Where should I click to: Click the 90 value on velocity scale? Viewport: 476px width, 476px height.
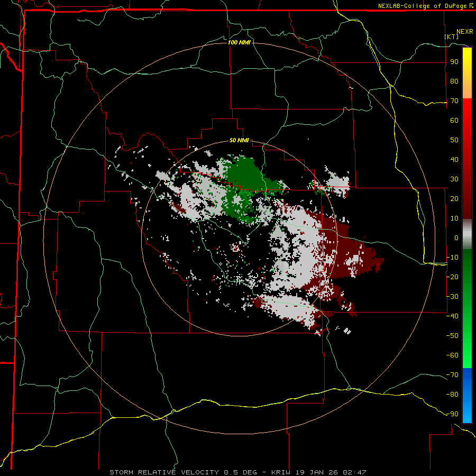point(454,62)
